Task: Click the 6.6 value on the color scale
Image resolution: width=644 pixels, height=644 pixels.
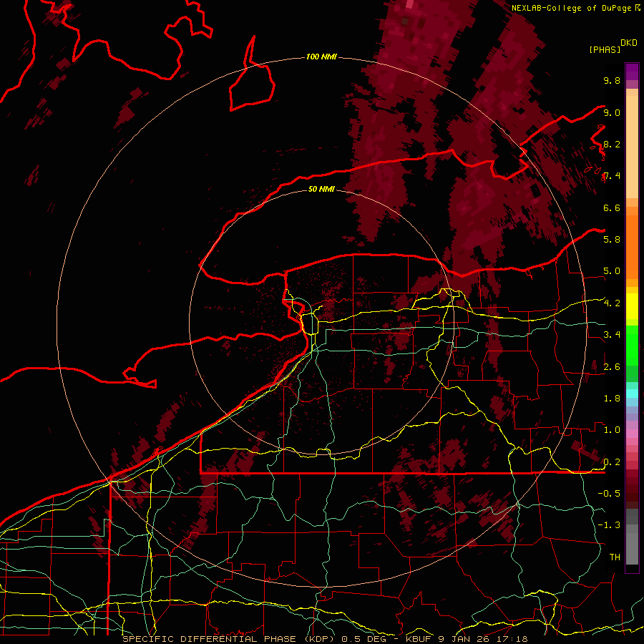Action: coord(612,208)
